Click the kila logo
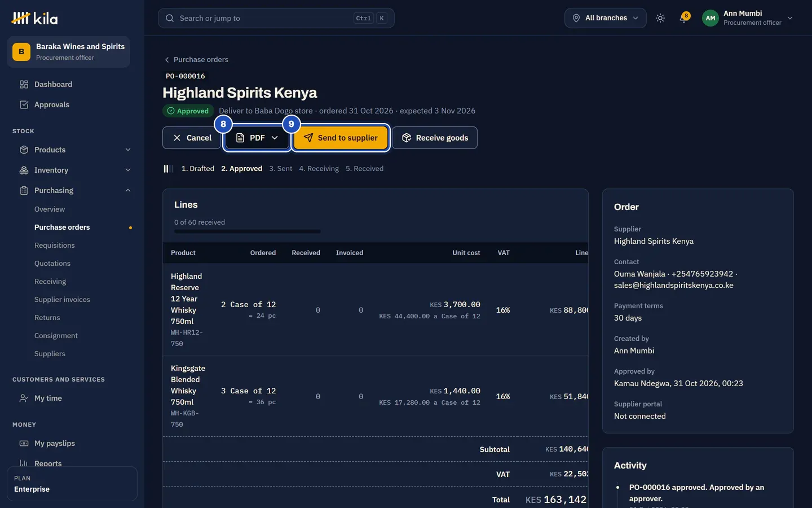This screenshot has height=508, width=812. pyautogui.click(x=34, y=18)
